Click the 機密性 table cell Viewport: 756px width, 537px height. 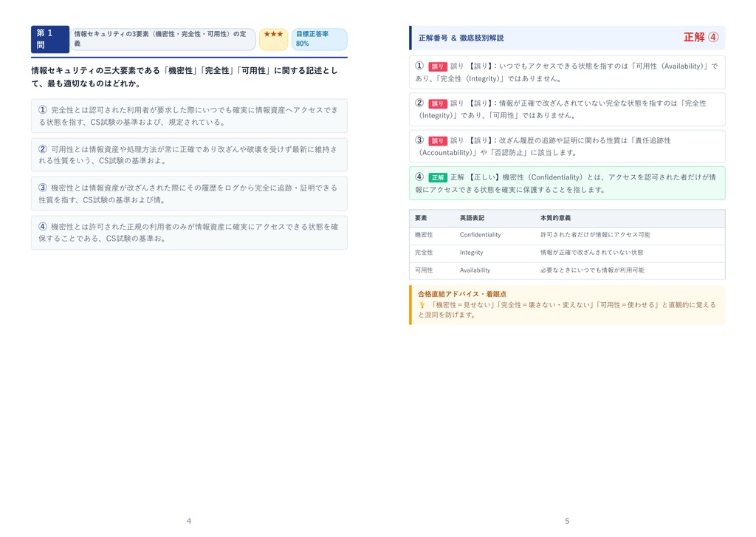[x=424, y=235]
